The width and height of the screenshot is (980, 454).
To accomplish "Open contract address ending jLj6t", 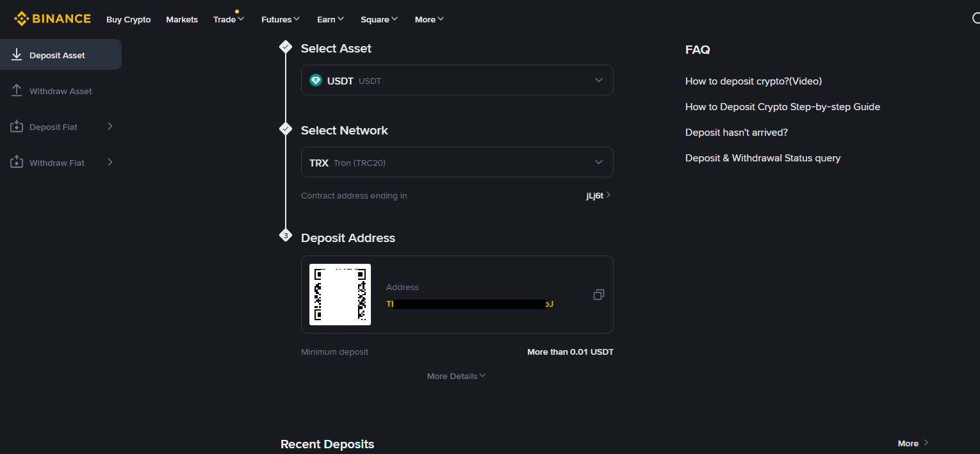I will coord(598,195).
